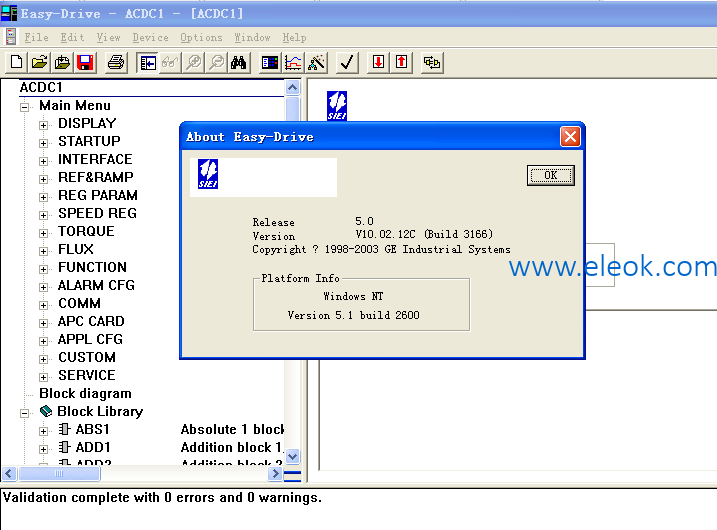Click the greyed eyeglasses toolbar icon

tap(170, 62)
